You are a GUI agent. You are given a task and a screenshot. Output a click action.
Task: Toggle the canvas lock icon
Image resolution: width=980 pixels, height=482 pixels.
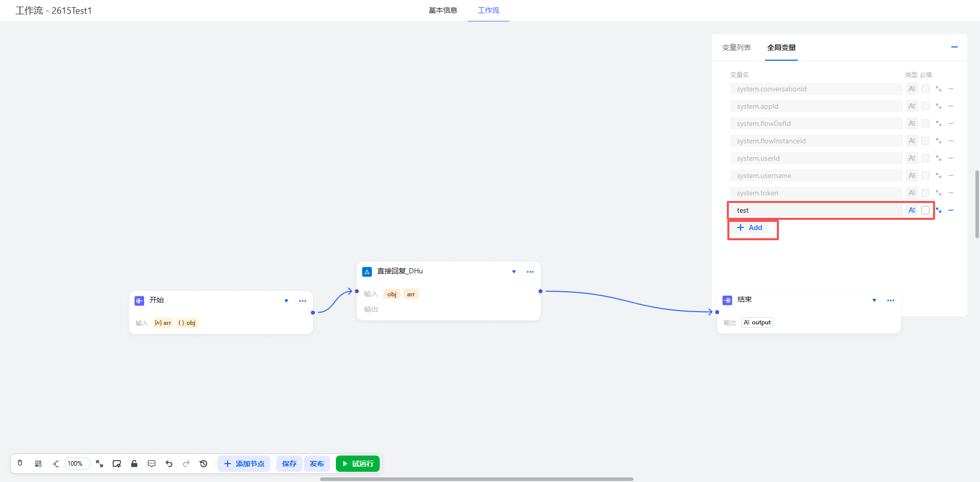point(134,464)
